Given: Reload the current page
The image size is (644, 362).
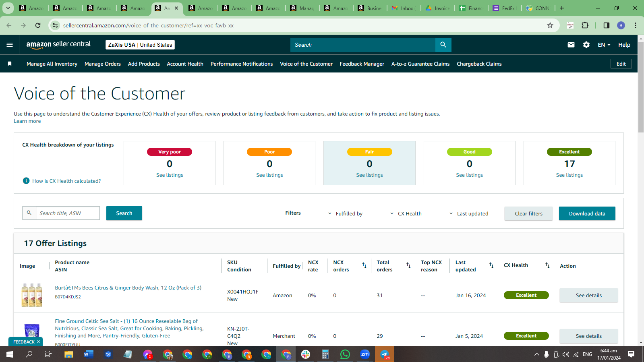Looking at the screenshot, I should [38, 25].
